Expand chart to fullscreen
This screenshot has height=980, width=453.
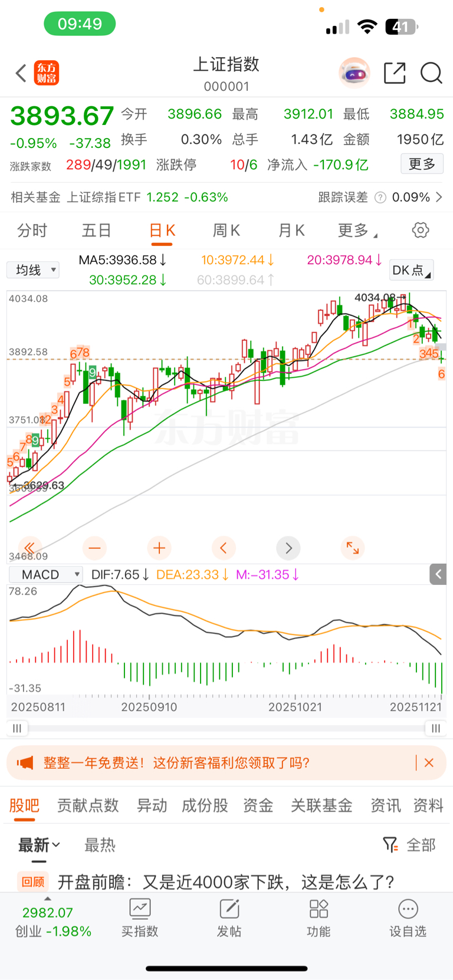click(x=353, y=548)
